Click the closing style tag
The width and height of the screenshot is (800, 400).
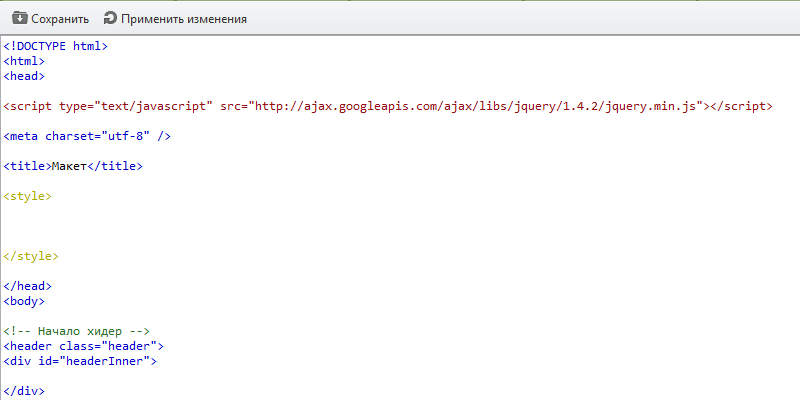coord(31,256)
